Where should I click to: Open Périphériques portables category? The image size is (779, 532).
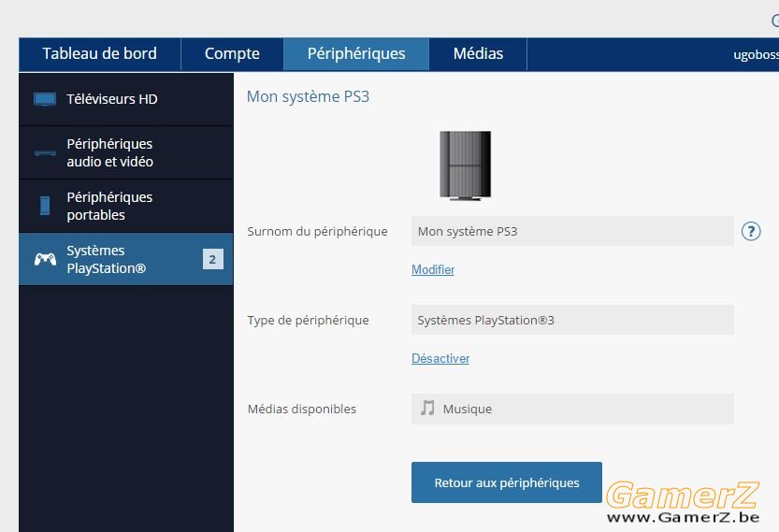coord(126,206)
